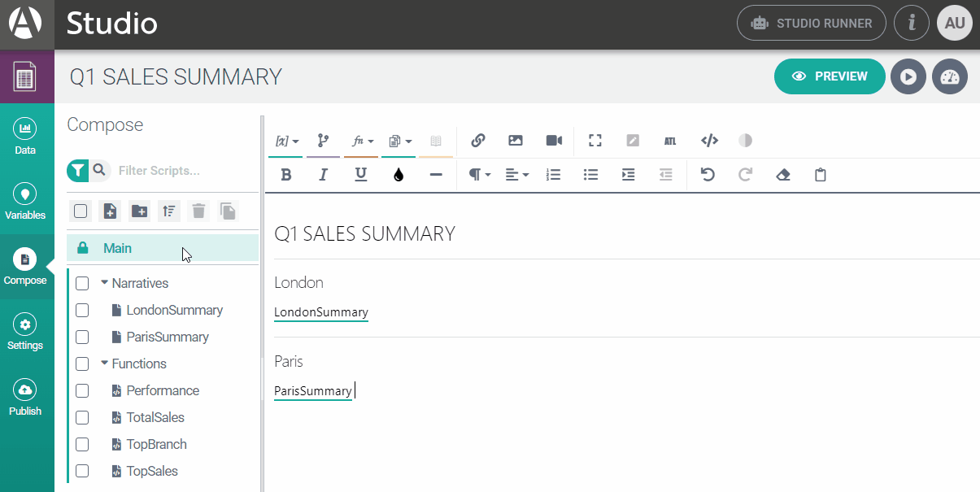980x492 pixels.
Task: Click the Studio Runner button
Action: pos(812,23)
